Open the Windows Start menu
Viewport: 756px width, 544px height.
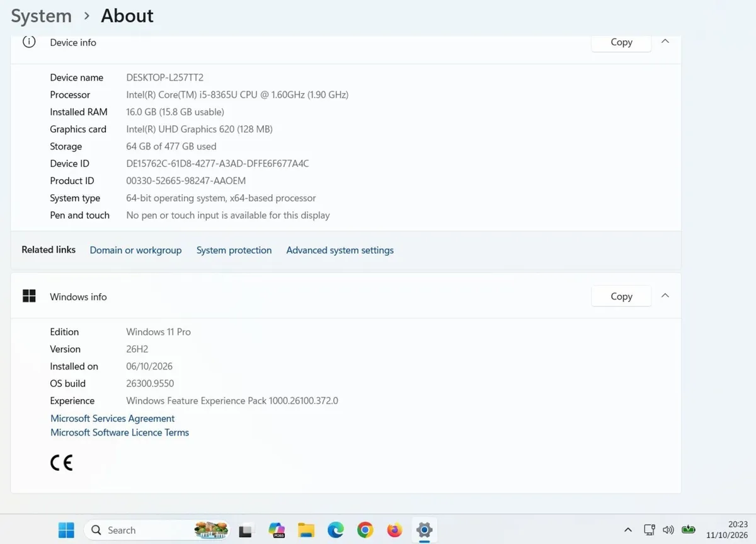click(x=66, y=530)
